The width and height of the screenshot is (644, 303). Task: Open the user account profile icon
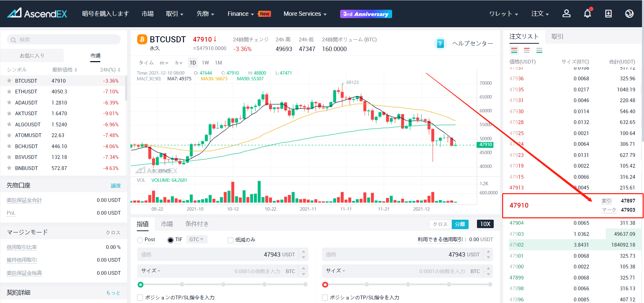pyautogui.click(x=567, y=13)
